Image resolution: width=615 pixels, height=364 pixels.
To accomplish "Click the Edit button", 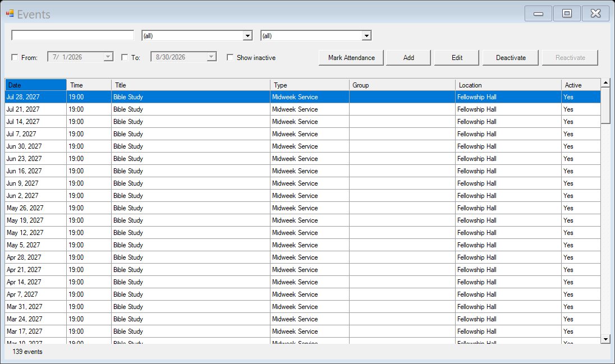I will tap(457, 58).
